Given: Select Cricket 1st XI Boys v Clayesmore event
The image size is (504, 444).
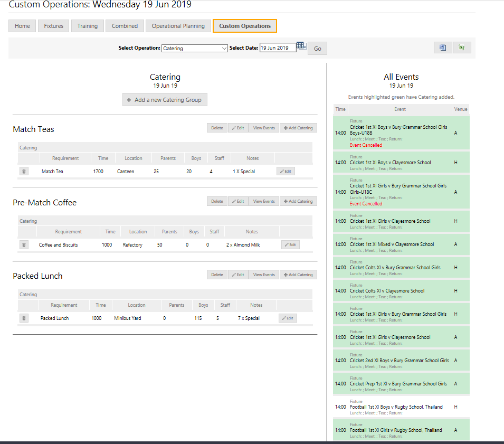Looking at the screenshot, I should 401,163.
